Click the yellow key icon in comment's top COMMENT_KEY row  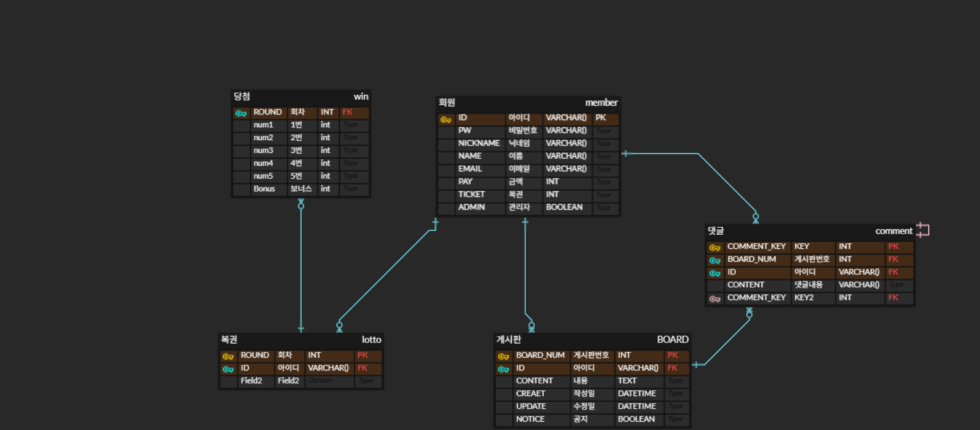click(x=715, y=247)
